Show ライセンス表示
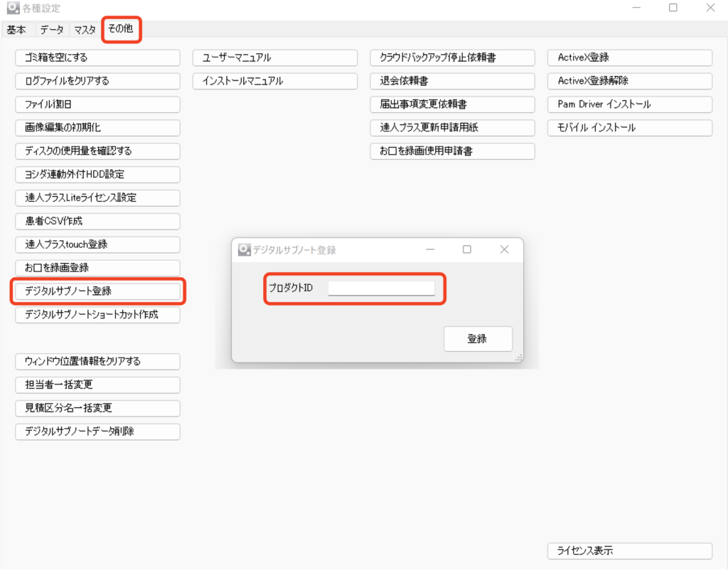728x570 pixels. 629,551
